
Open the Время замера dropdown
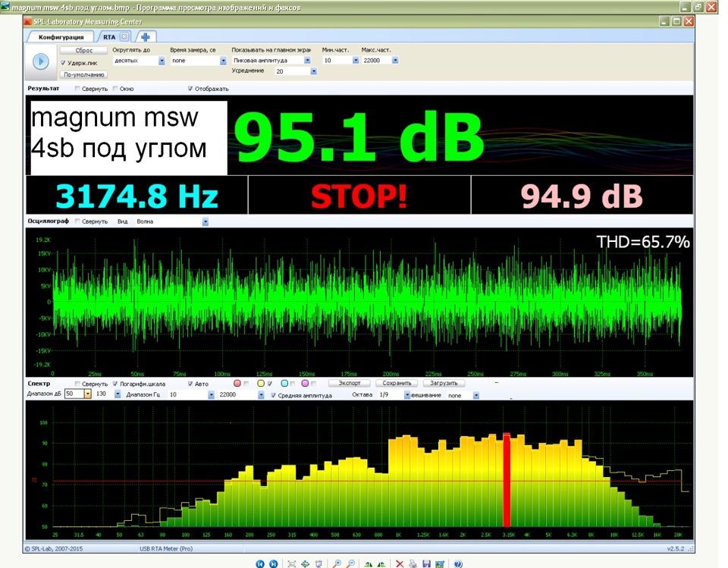[223, 61]
